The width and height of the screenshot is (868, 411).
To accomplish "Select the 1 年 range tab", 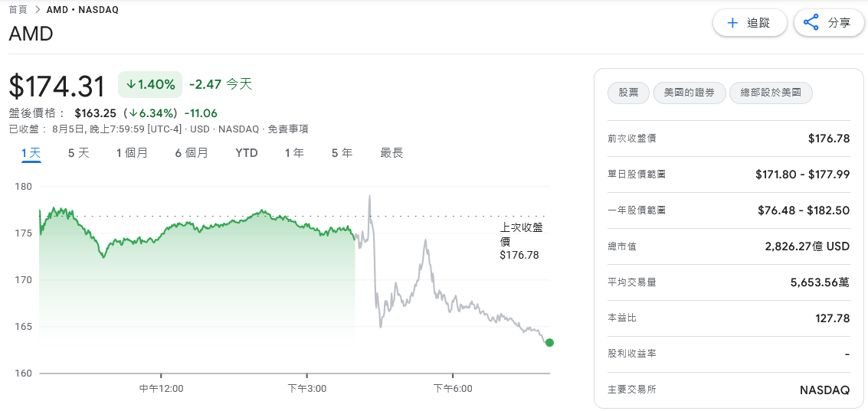I will (x=294, y=153).
